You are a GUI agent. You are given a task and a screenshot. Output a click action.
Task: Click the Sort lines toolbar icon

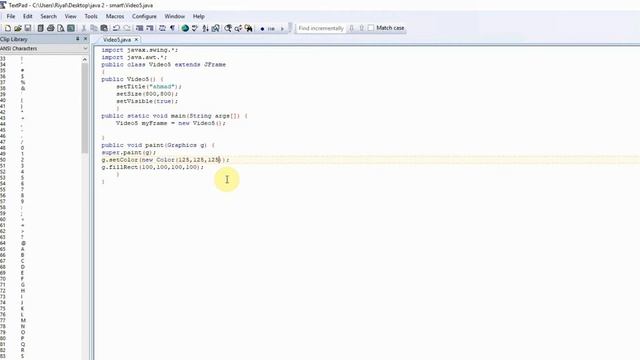click(x=205, y=28)
